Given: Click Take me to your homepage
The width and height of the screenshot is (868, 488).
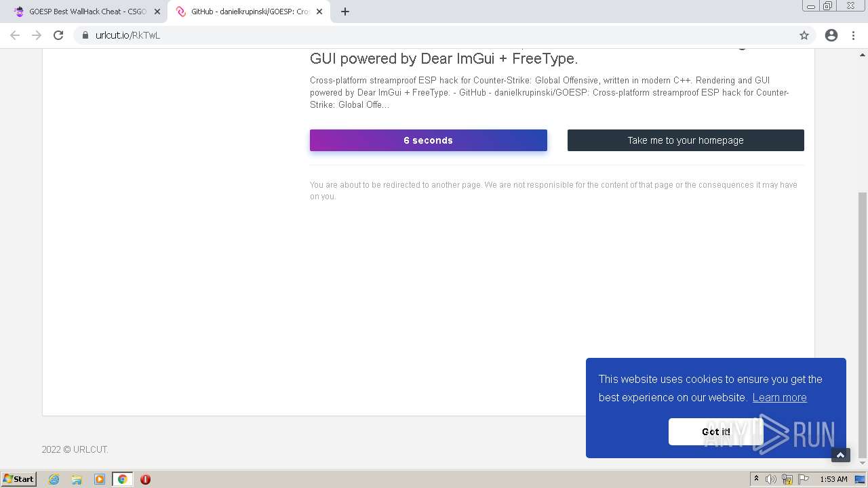Looking at the screenshot, I should click(686, 140).
